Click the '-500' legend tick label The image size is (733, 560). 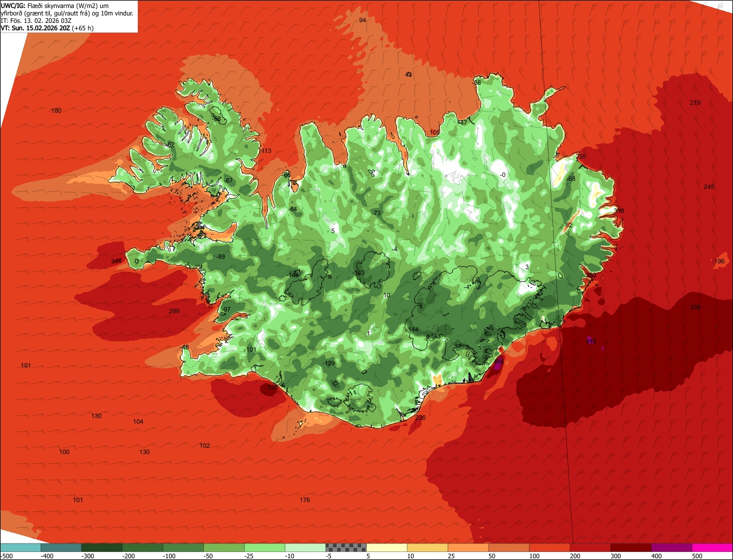point(6,556)
